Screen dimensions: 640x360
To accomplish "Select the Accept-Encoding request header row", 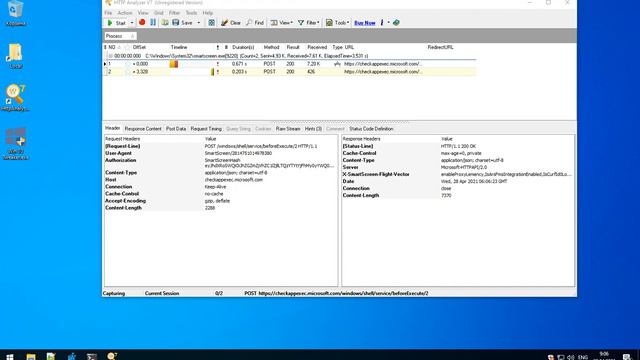I will [x=221, y=201].
